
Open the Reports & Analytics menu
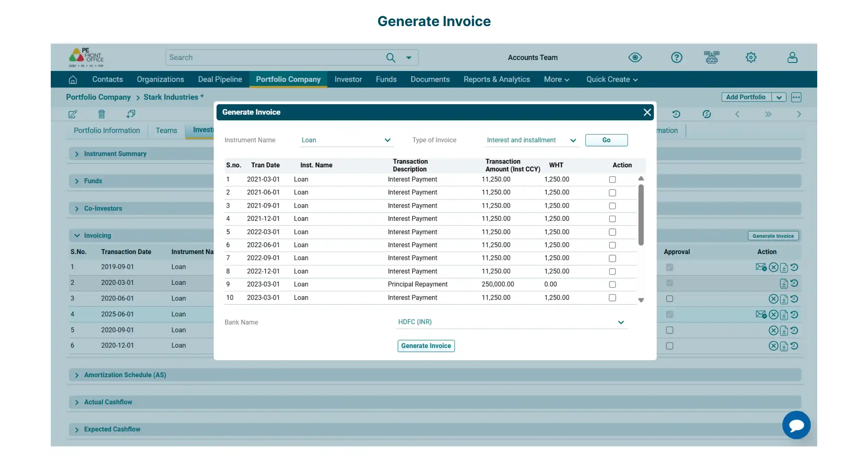(496, 80)
